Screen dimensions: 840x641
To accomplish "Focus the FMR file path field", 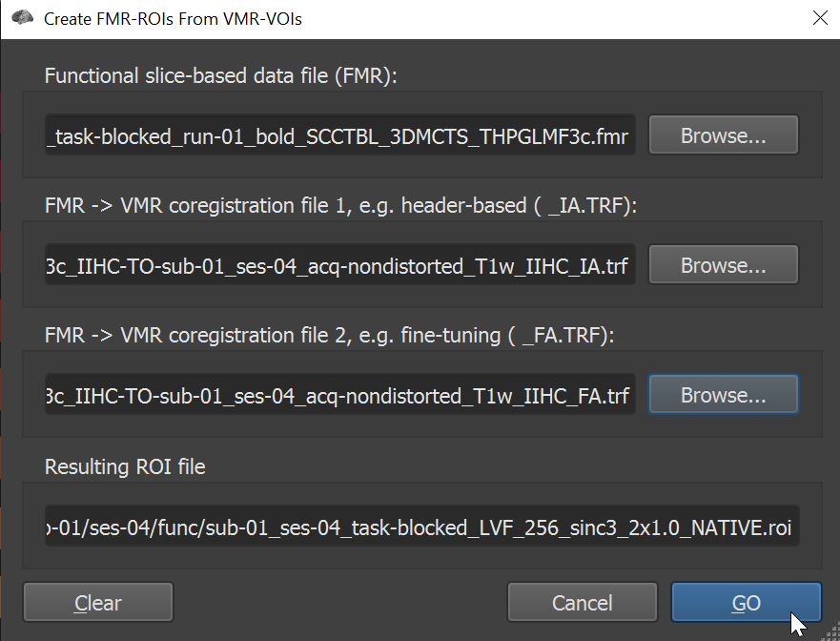I will tap(340, 135).
